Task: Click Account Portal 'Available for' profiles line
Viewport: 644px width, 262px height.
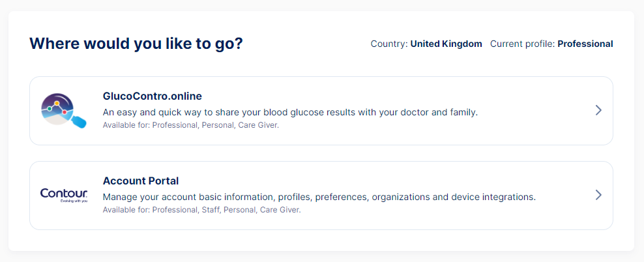Action: (x=201, y=210)
